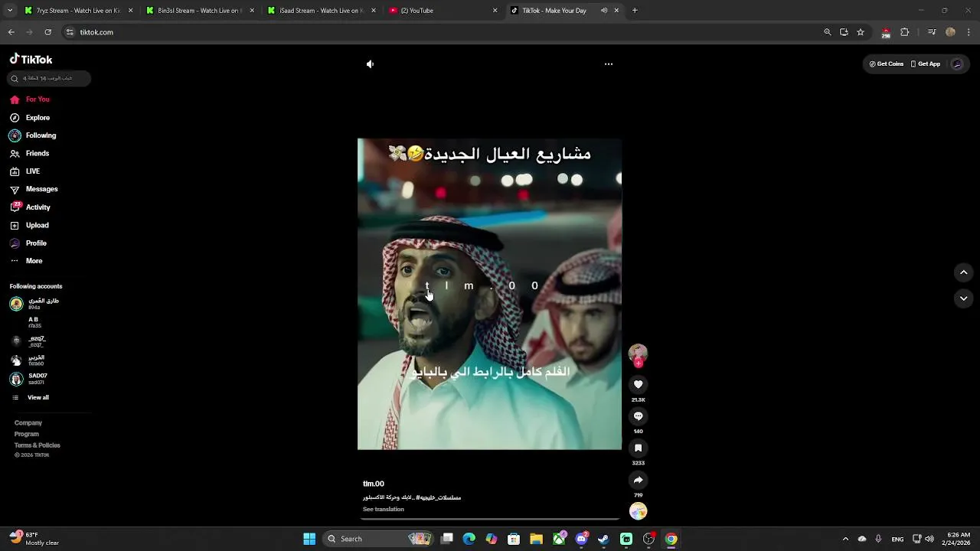Click the TikTok logo
Image resolution: width=980 pixels, height=551 pixels.
point(31,59)
